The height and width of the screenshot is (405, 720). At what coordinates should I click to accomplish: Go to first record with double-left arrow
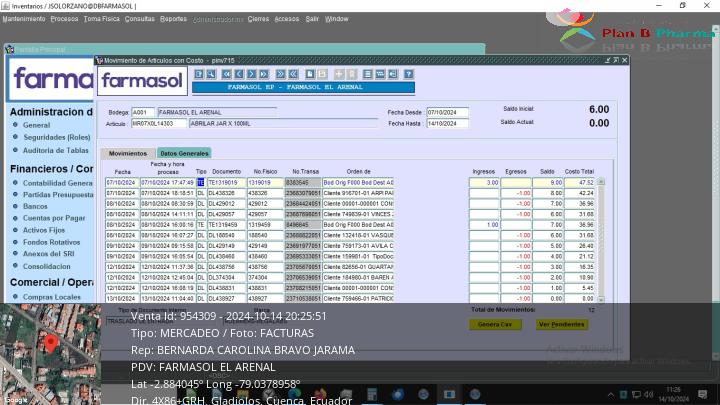click(x=226, y=74)
